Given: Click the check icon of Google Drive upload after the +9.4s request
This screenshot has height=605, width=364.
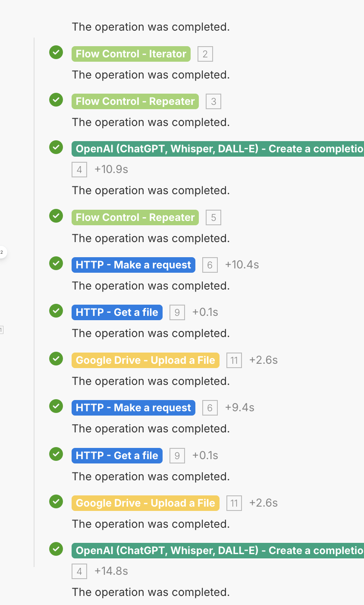Looking at the screenshot, I should 56,501.
